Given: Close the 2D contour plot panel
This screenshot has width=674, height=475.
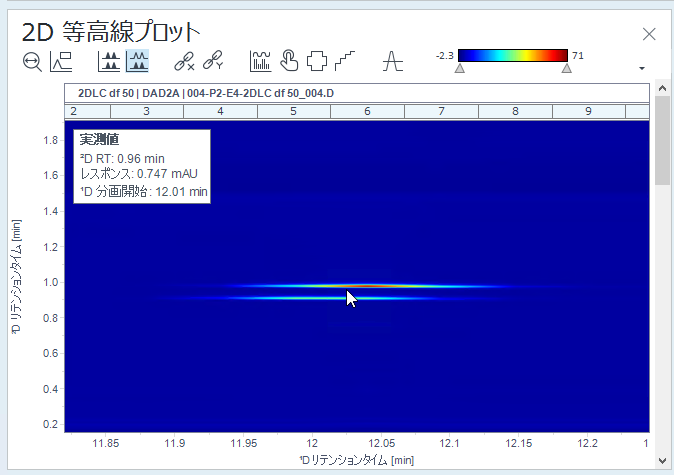Looking at the screenshot, I should pyautogui.click(x=649, y=34).
